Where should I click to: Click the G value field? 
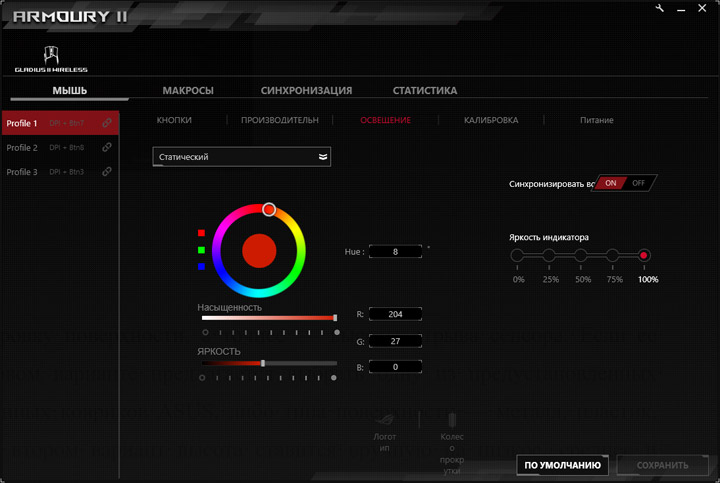click(395, 341)
